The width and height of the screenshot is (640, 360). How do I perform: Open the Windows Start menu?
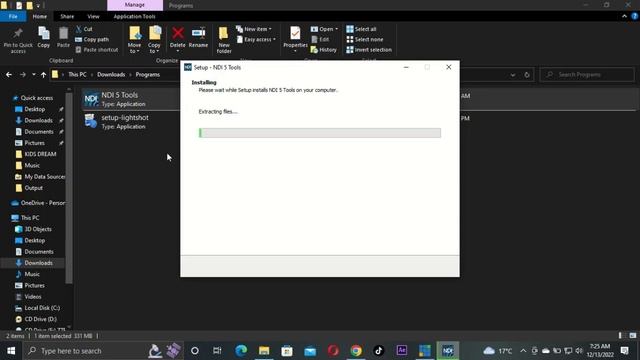tap(11, 351)
